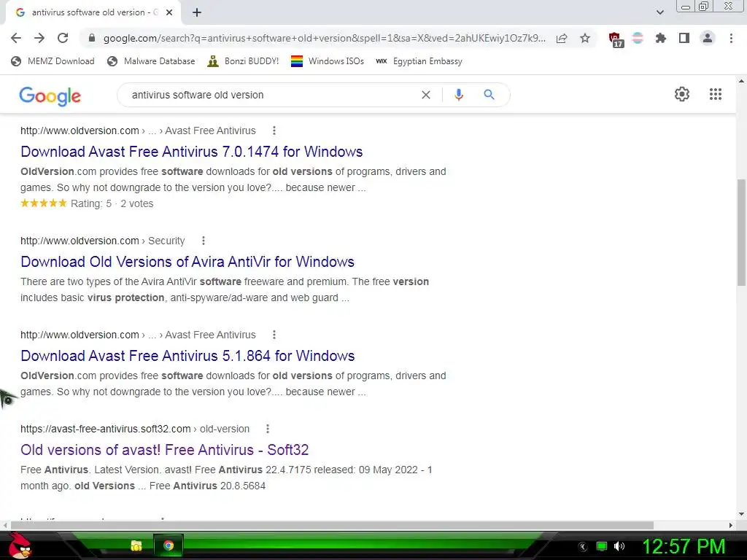Open the Malware Database bookmark

(x=152, y=61)
